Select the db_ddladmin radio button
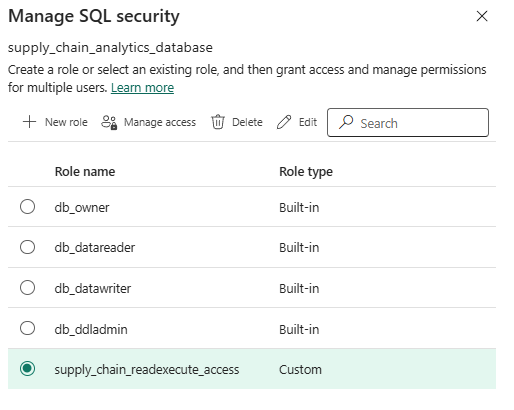The height and width of the screenshot is (410, 514). click(27, 328)
